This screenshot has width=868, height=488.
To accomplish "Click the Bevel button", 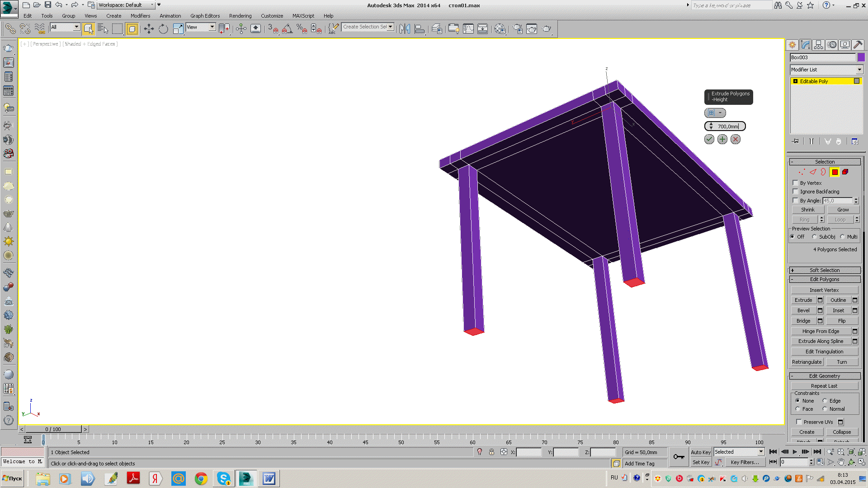I will 803,310.
